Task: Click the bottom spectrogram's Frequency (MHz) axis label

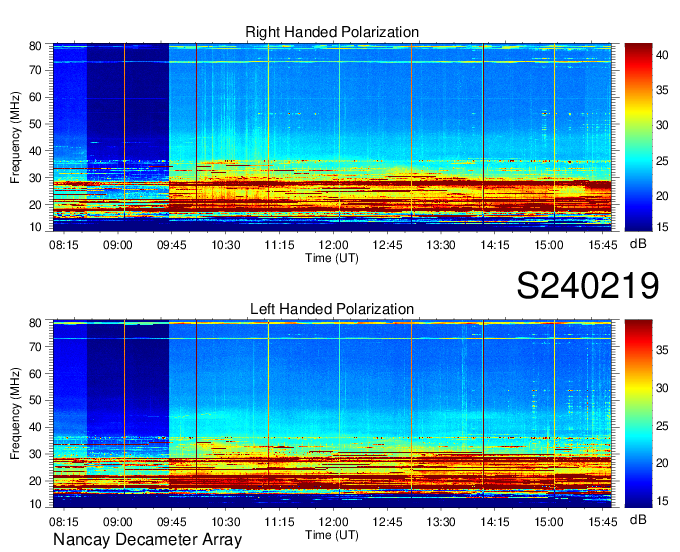Action: tap(15, 414)
